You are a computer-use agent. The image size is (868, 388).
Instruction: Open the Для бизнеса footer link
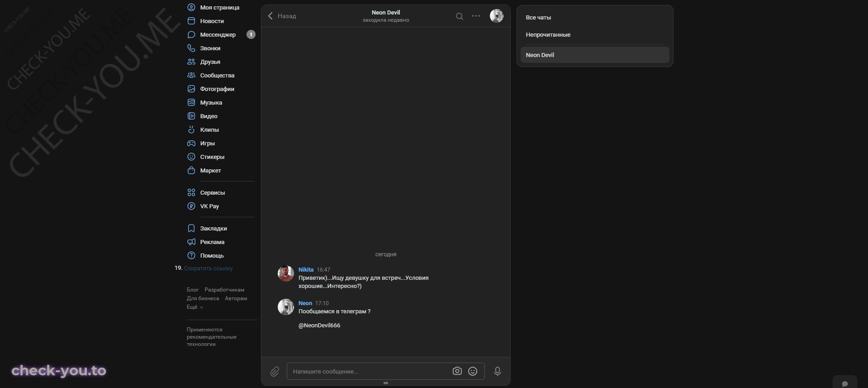click(203, 298)
